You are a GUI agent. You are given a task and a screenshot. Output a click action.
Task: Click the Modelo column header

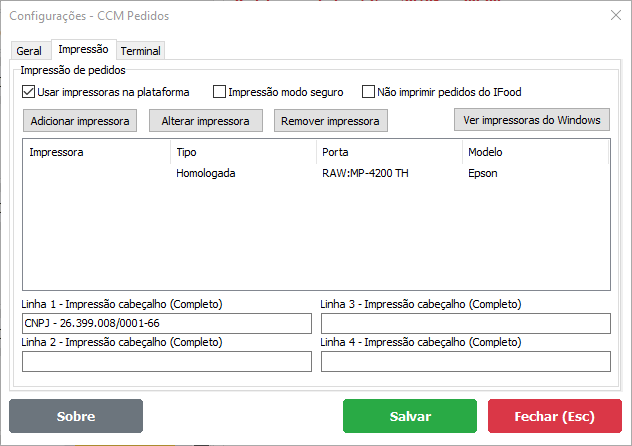click(484, 152)
